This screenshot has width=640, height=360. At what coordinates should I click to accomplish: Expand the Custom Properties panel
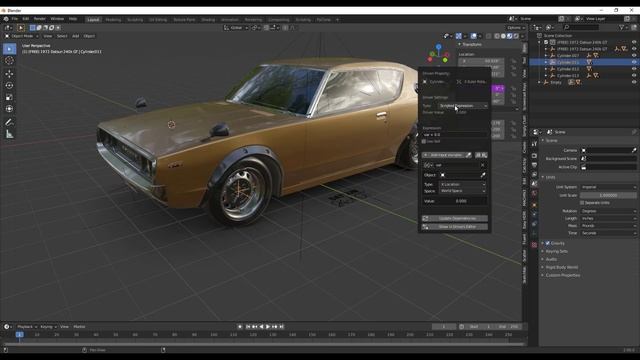[x=563, y=276]
